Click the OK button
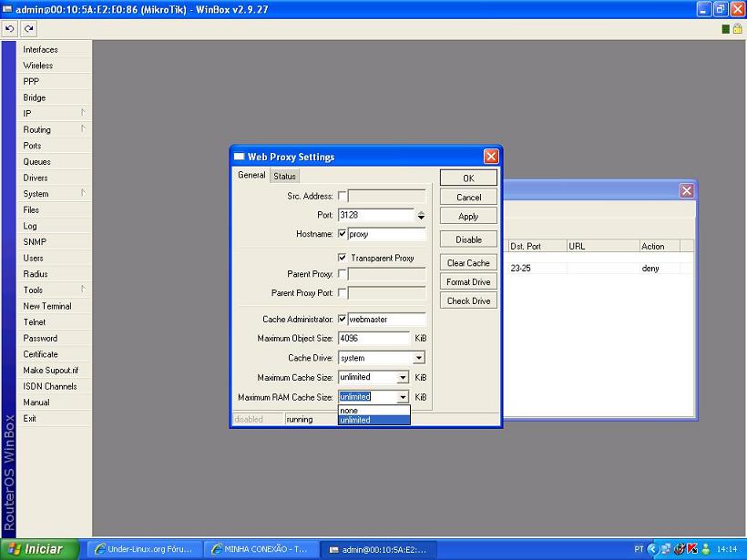Screen dimensions: 747x560 [x=468, y=178]
